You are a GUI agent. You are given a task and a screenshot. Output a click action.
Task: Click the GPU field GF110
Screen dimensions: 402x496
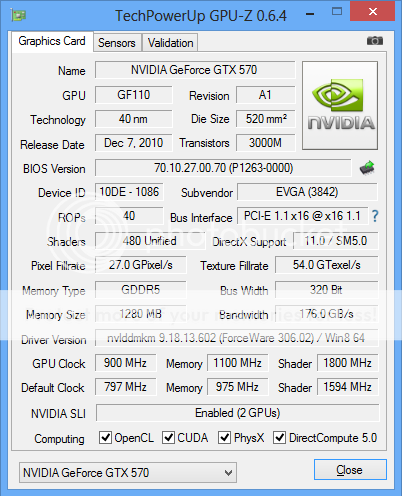pyautogui.click(x=134, y=95)
